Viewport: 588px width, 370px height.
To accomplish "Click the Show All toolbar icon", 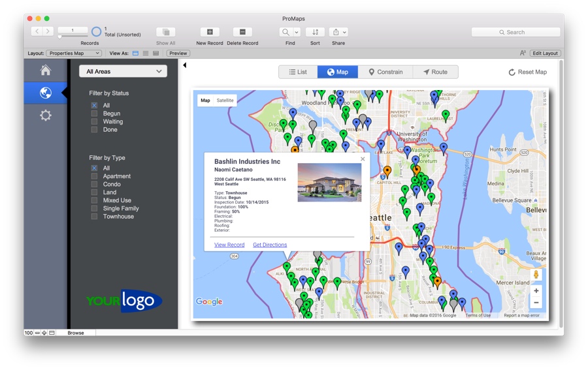I will click(x=166, y=32).
